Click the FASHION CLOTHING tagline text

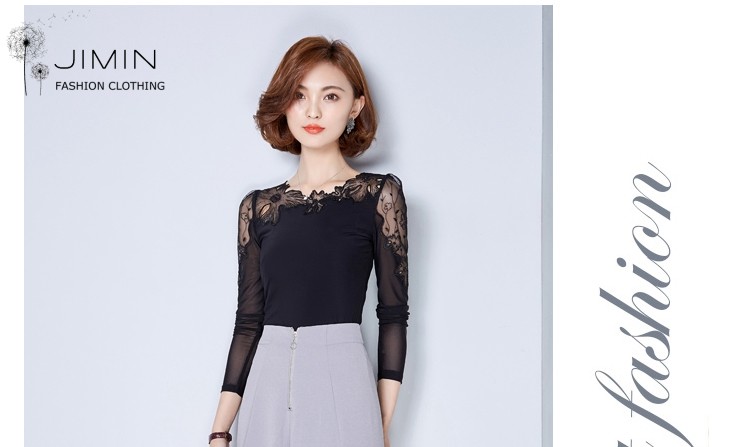click(110, 86)
